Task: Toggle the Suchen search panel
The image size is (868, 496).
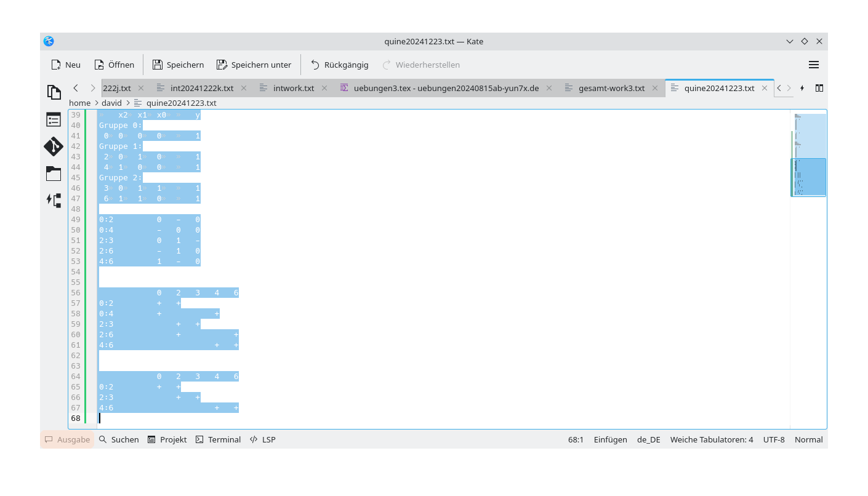Action: pos(118,439)
